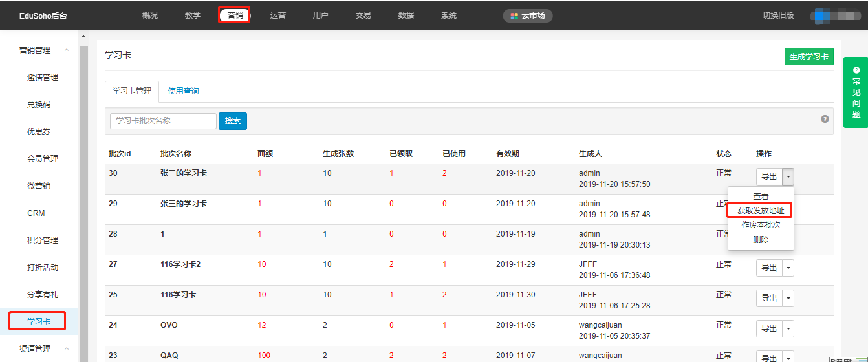Collapse the 渠道管理 sidebar section
This screenshot has width=868, height=362.
coord(66,349)
